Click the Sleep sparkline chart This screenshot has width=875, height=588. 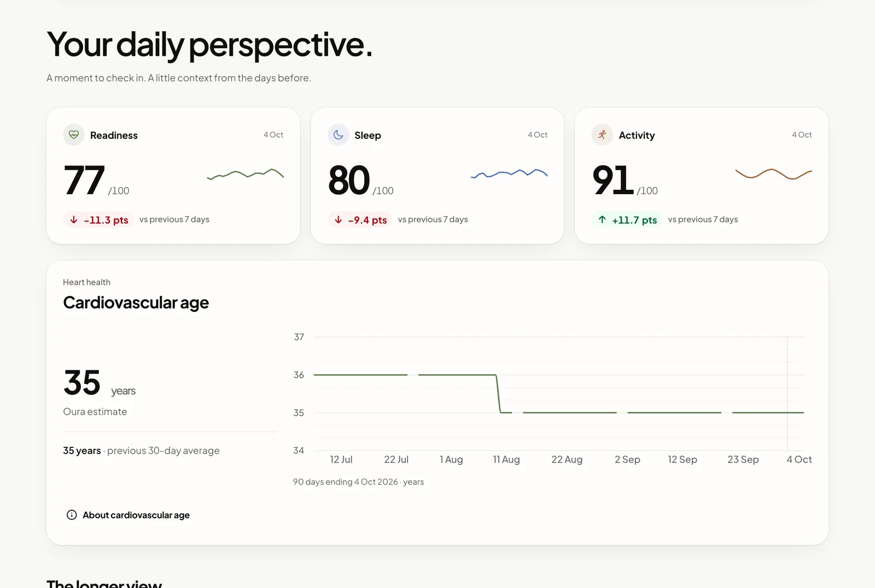(x=509, y=173)
